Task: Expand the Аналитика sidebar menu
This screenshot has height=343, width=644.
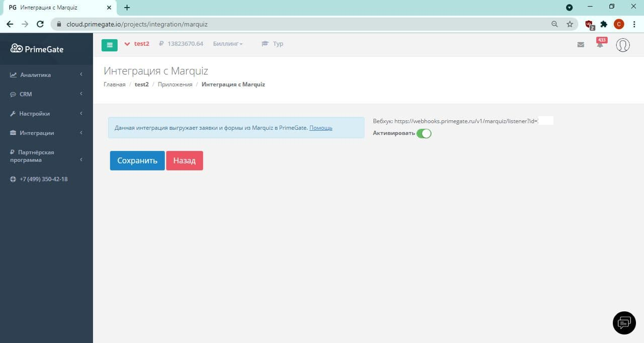Action: click(46, 75)
